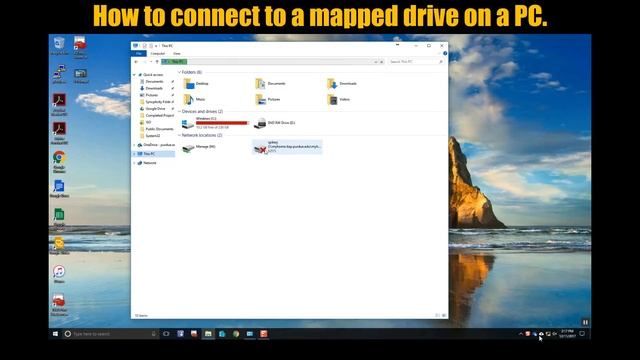Click the taskbar clock
Screen dimensions: 640x360
click(x=567, y=334)
